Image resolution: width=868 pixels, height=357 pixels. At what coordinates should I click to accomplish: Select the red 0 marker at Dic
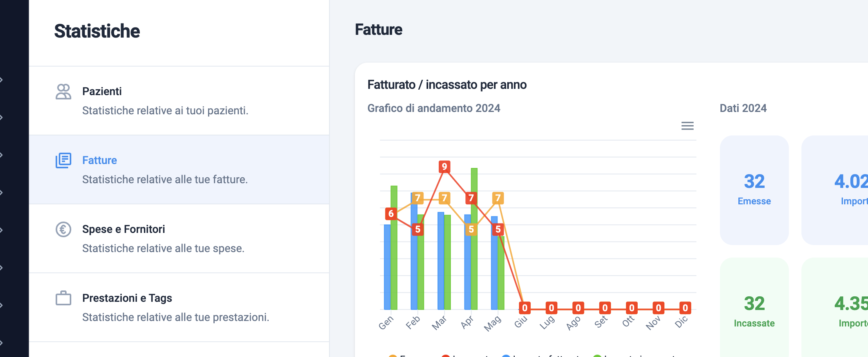(x=685, y=308)
